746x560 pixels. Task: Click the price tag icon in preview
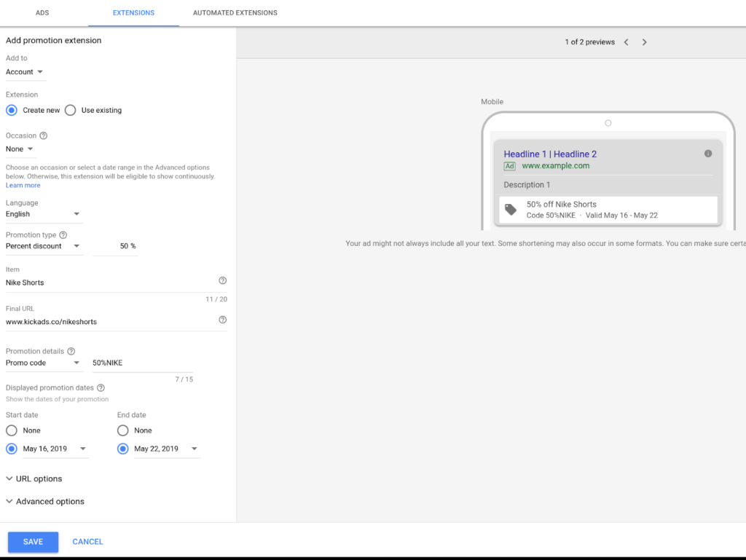pos(511,210)
